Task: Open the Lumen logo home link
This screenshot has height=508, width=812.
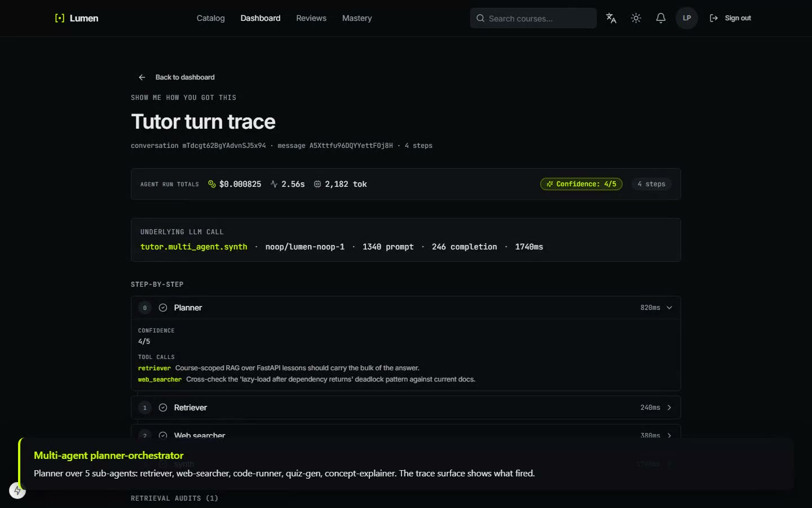Action: [77, 18]
